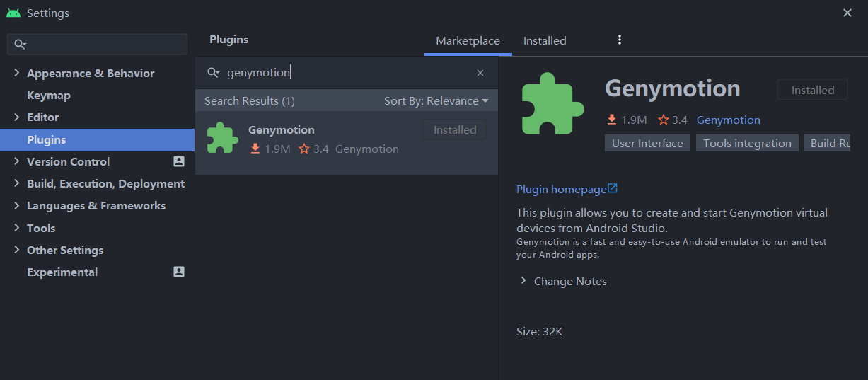The image size is (868, 380).
Task: Expand the Languages & Frameworks node
Action: coord(16,205)
